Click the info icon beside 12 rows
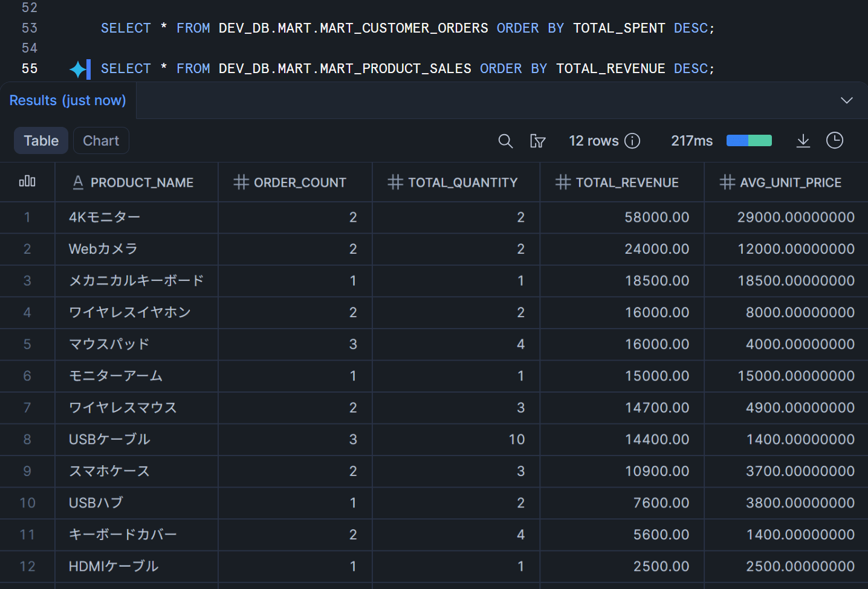 click(x=632, y=141)
